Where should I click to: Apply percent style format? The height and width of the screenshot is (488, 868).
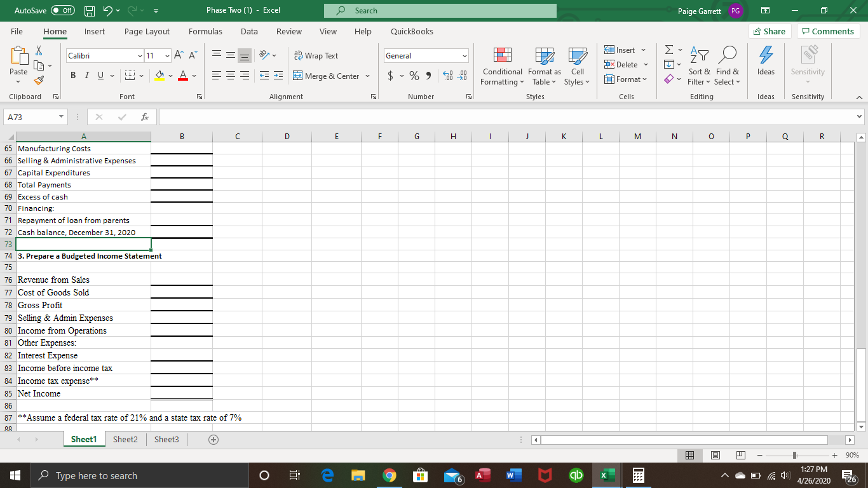point(414,76)
